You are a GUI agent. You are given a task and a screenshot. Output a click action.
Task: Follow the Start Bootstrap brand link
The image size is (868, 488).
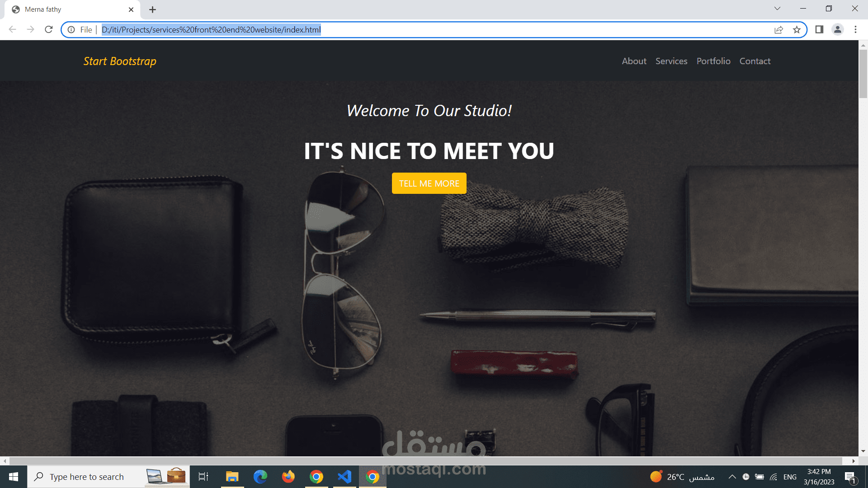click(x=119, y=61)
